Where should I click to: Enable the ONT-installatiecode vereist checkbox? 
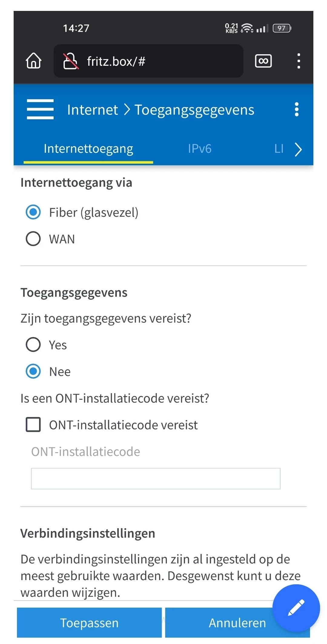click(x=33, y=424)
